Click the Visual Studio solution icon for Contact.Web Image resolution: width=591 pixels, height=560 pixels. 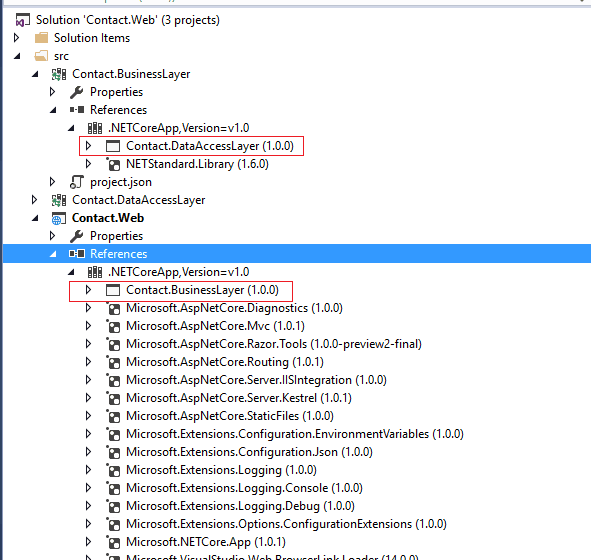[x=22, y=20]
